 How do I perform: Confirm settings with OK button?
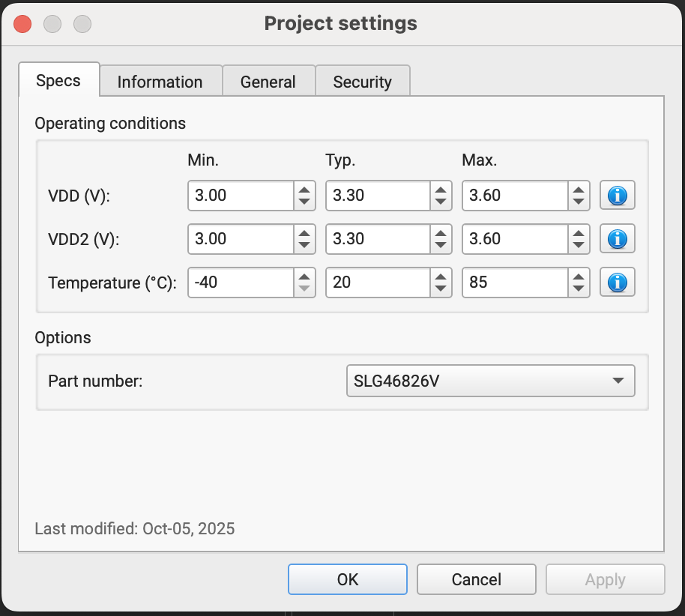coord(347,579)
